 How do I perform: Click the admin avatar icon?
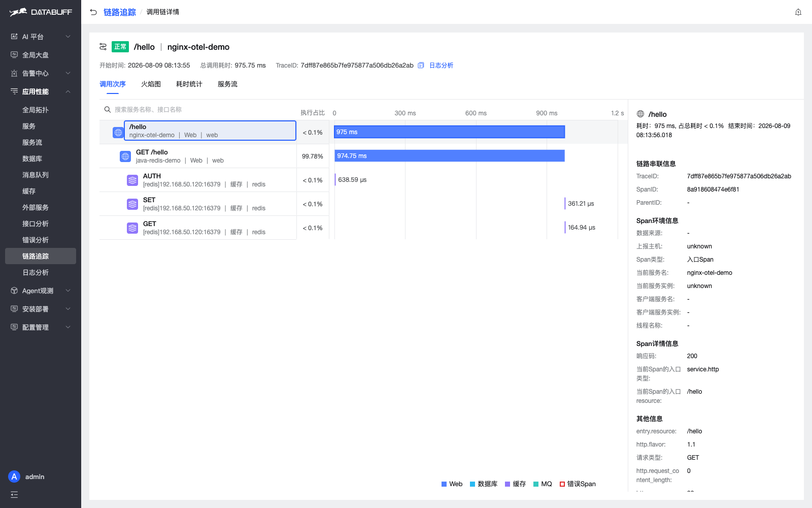coord(14,477)
